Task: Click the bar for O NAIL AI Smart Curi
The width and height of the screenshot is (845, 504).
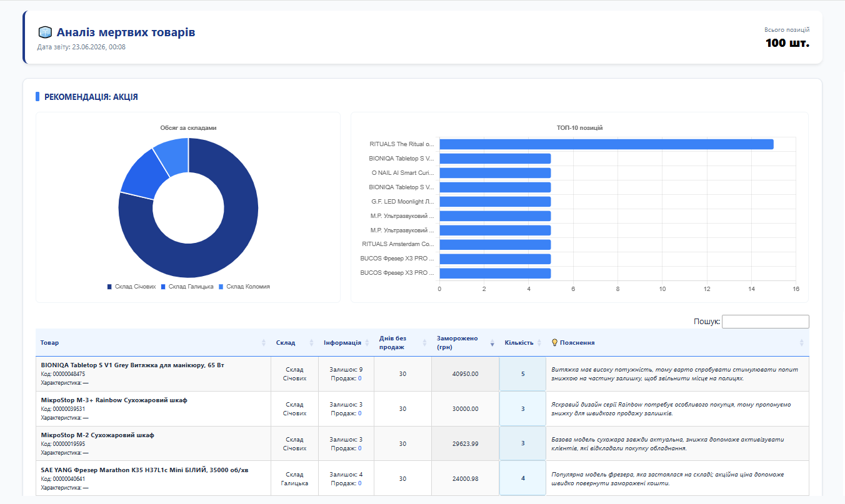Action: (495, 173)
